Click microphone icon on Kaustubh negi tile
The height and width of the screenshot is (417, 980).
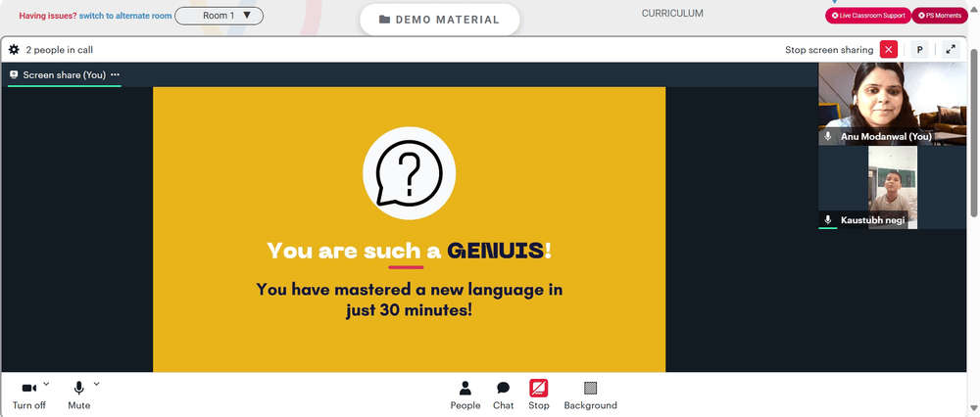[828, 219]
